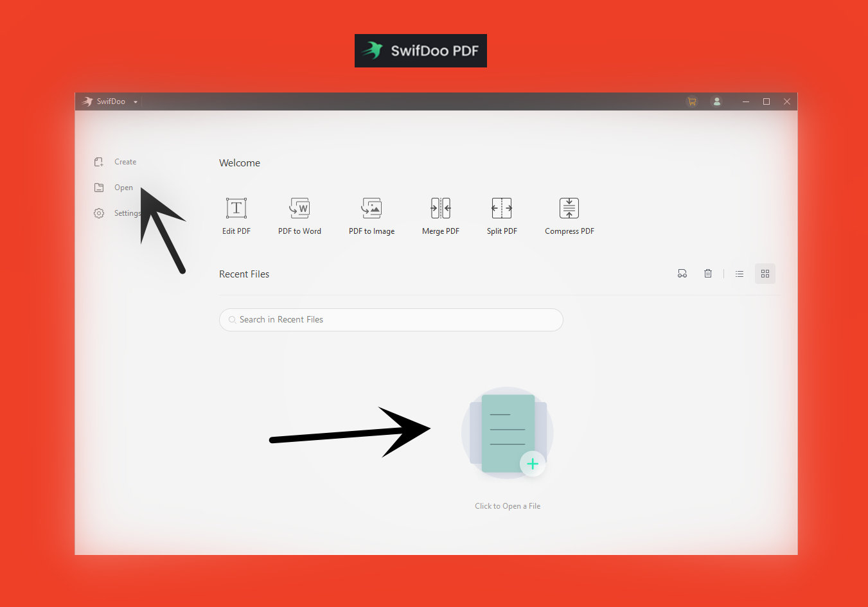Screen dimensions: 868x607
Task: Click the glasses icon beside Recent Files
Action: tap(682, 274)
